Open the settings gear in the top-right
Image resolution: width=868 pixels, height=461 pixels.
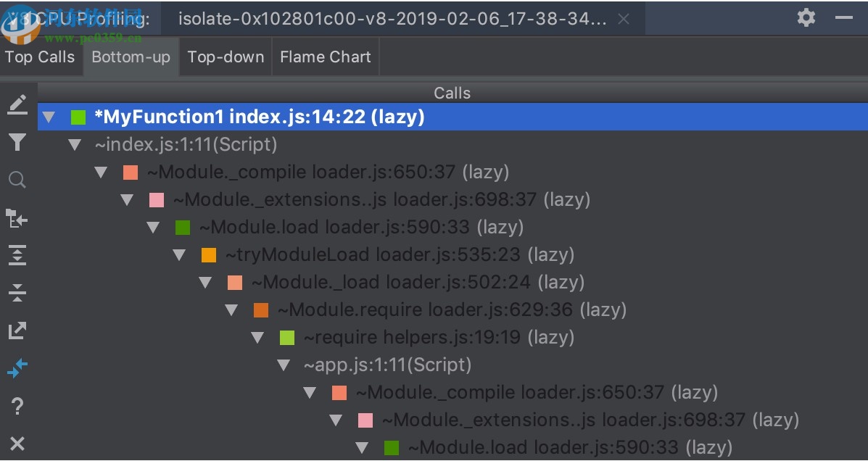point(806,18)
